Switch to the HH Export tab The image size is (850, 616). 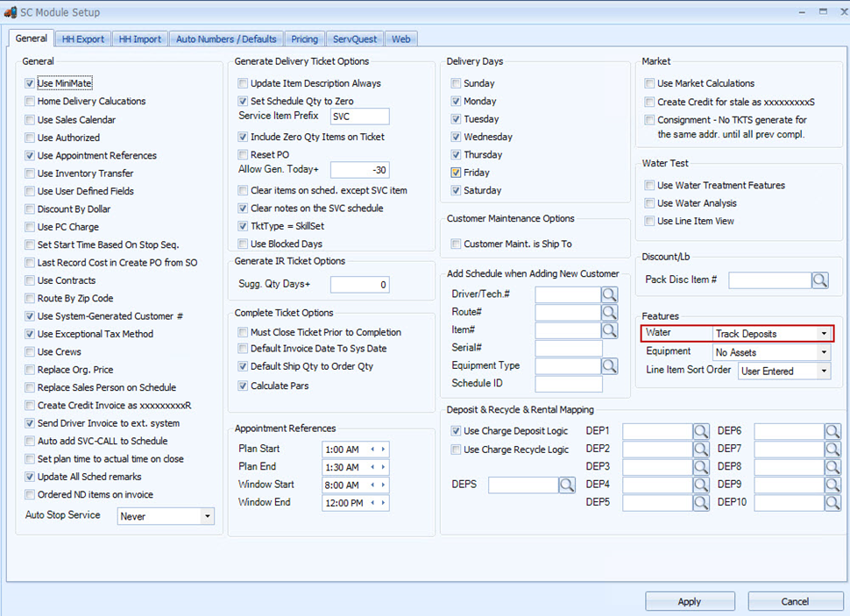[83, 39]
